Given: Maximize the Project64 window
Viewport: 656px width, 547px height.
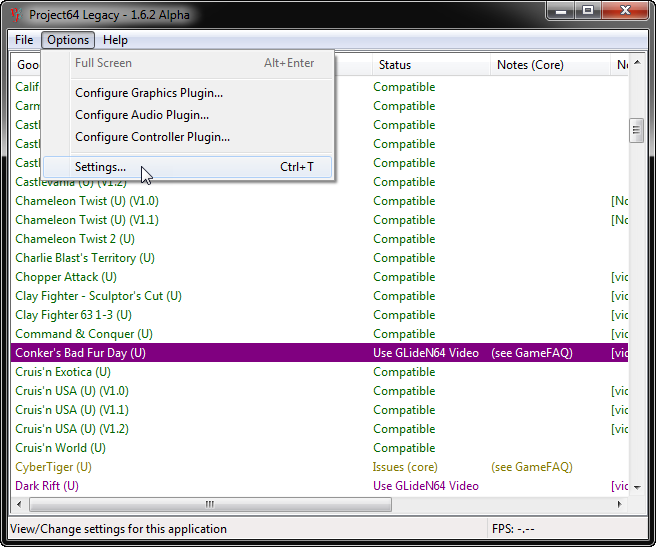Looking at the screenshot, I should (588, 11).
